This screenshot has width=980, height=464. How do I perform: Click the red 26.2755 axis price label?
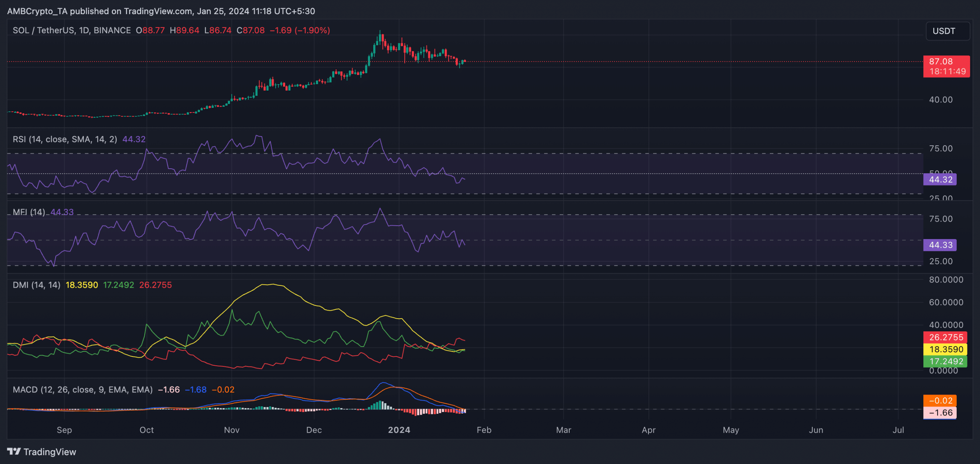945,337
